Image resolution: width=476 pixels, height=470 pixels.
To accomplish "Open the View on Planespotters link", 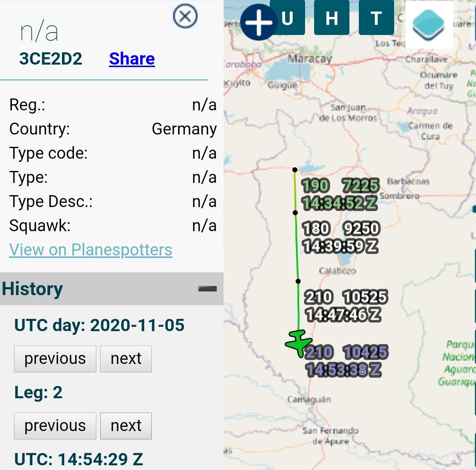I will [91, 249].
